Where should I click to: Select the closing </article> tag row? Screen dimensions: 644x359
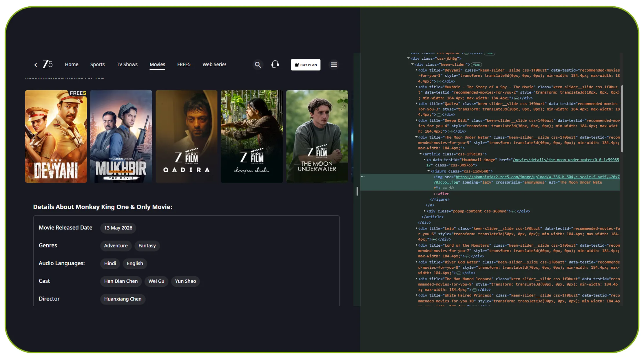tap(433, 217)
